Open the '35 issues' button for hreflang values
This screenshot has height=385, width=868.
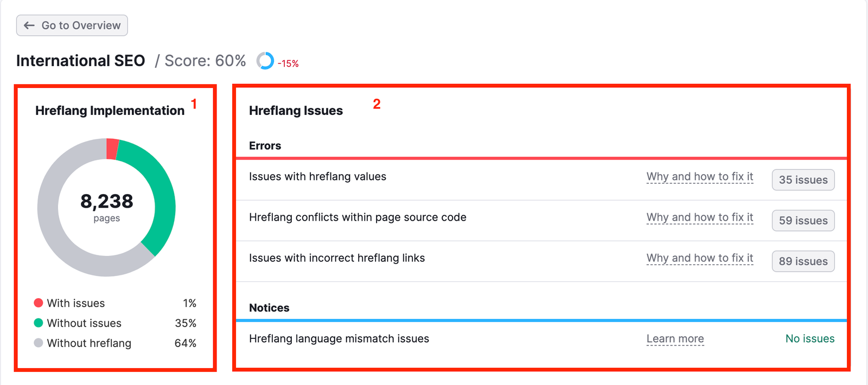pos(803,179)
